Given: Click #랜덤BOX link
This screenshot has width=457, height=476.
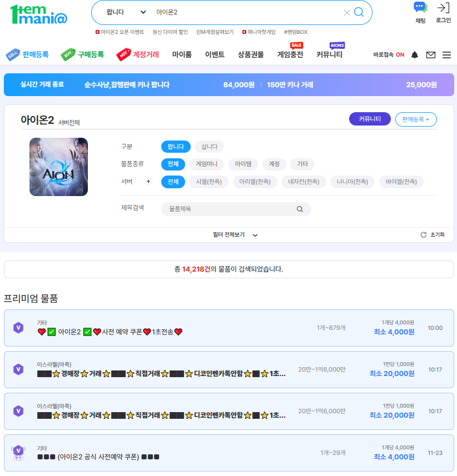Looking at the screenshot, I should click(x=296, y=32).
